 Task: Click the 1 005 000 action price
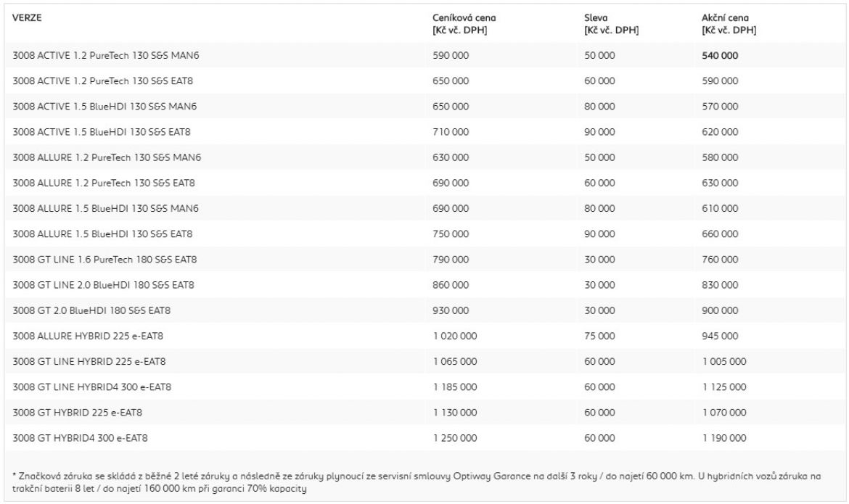tap(724, 360)
